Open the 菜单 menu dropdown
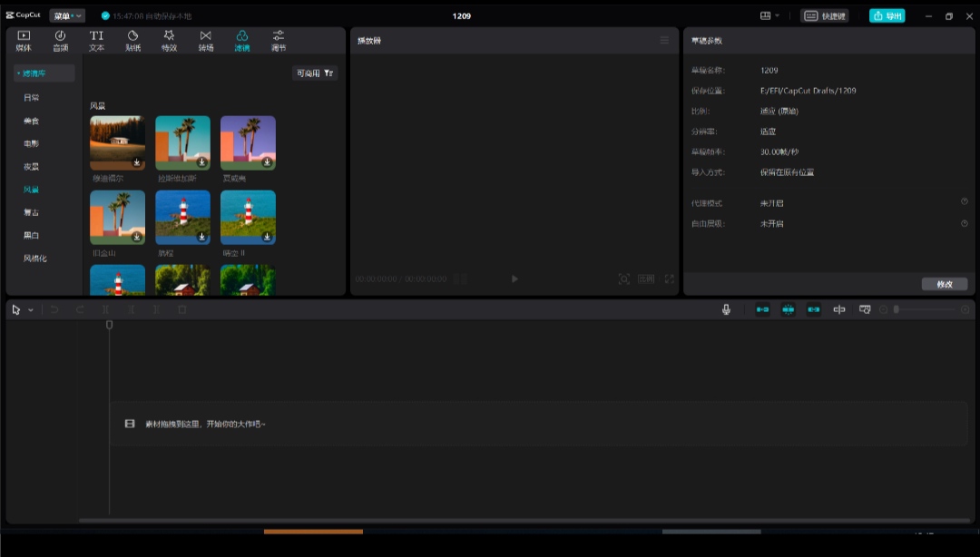 click(x=67, y=15)
